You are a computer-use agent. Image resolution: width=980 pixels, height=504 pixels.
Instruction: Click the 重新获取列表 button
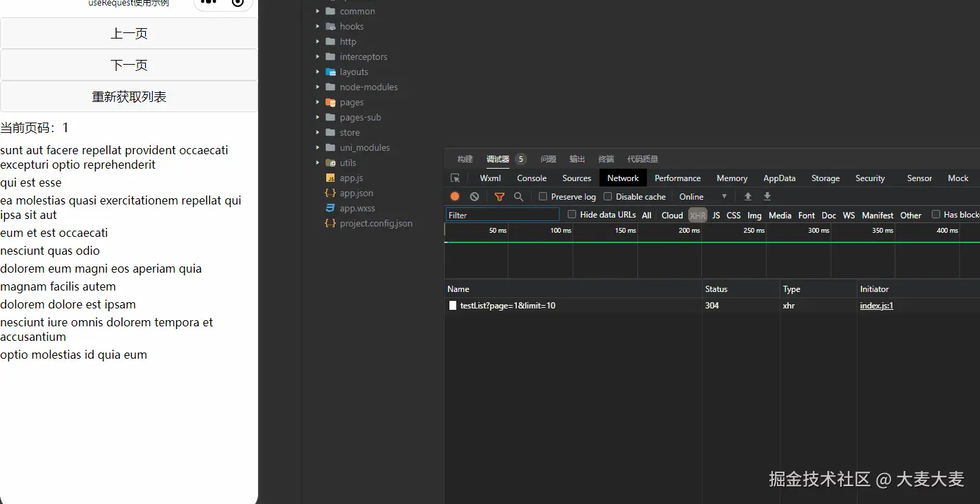click(x=129, y=96)
